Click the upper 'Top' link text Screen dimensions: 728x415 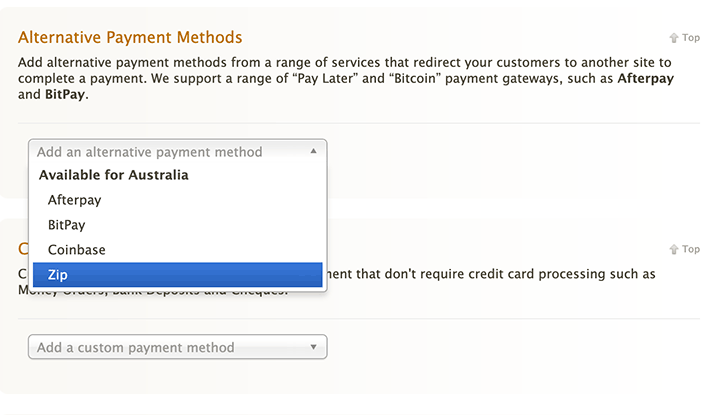[691, 38]
